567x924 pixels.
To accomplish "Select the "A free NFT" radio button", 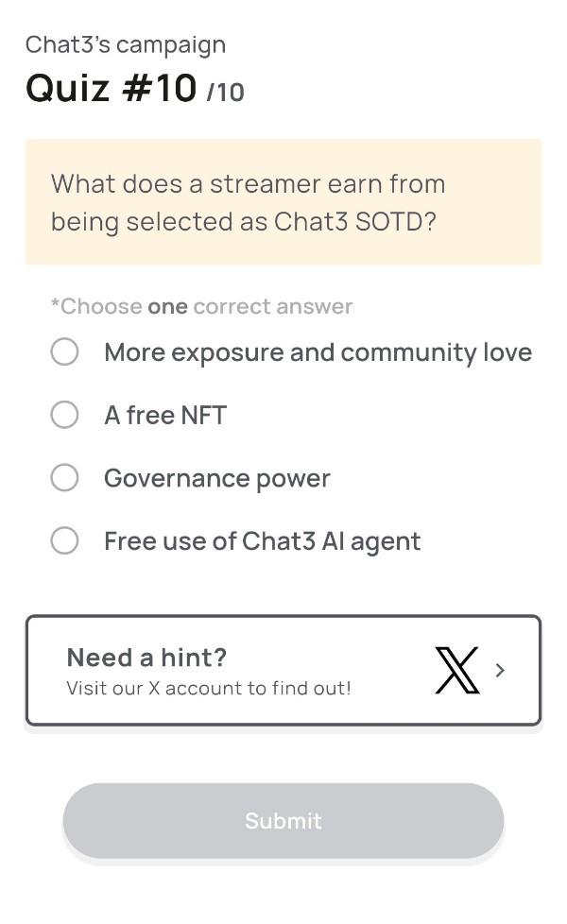I will point(64,415).
